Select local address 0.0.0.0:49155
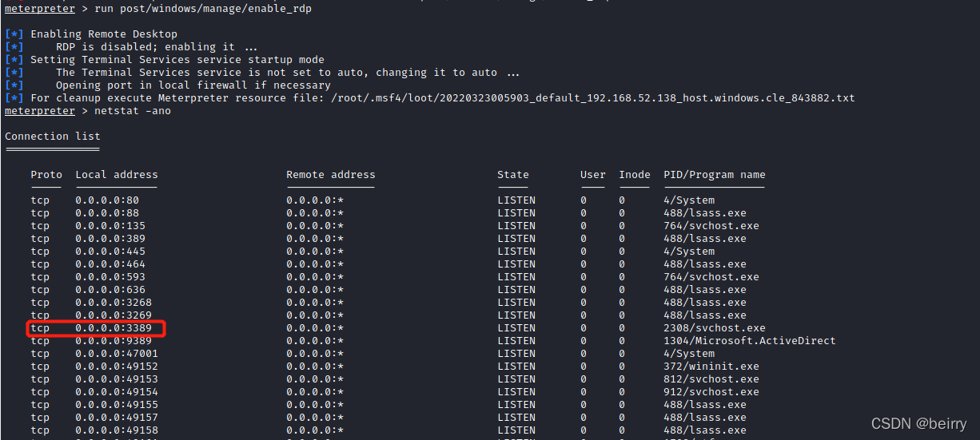 117,404
